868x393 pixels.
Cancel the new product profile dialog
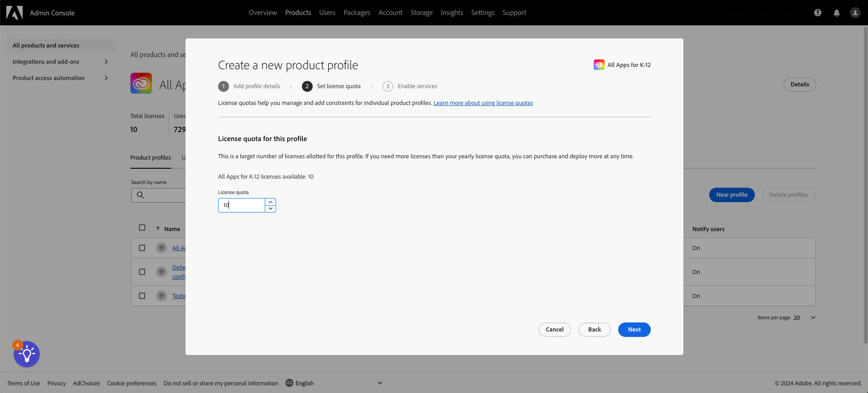[x=554, y=330]
